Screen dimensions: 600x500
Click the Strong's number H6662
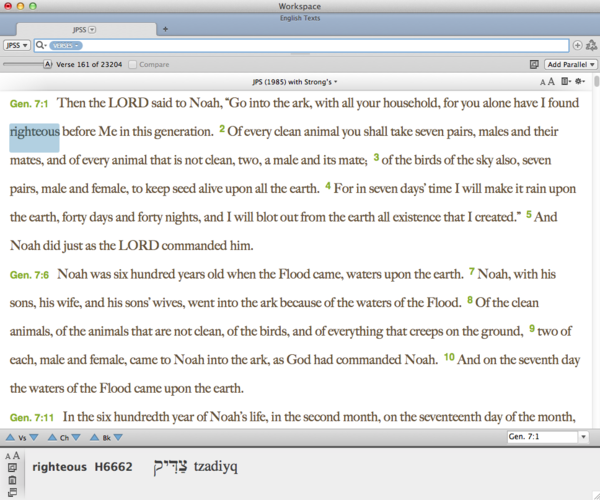tap(113, 467)
